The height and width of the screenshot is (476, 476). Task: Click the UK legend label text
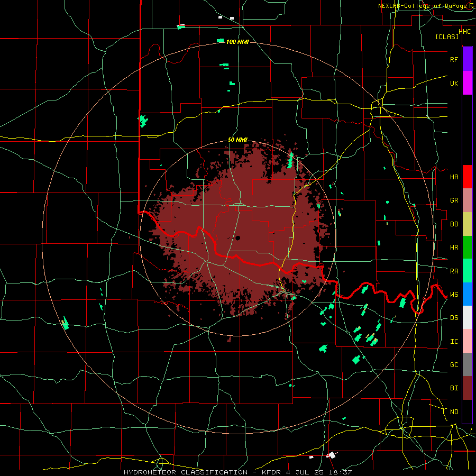pos(454,83)
